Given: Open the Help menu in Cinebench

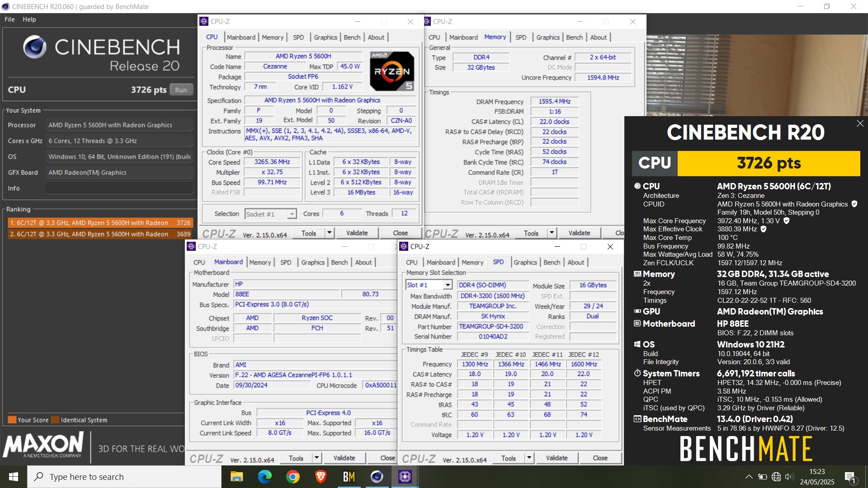Looking at the screenshot, I should pyautogui.click(x=29, y=19).
